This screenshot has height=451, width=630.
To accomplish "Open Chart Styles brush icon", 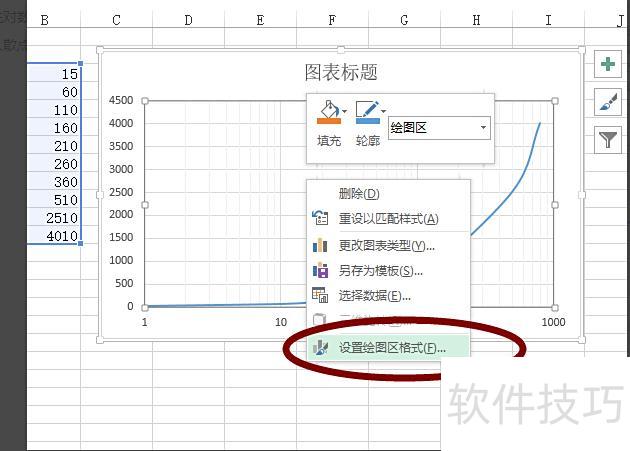I will (x=608, y=102).
